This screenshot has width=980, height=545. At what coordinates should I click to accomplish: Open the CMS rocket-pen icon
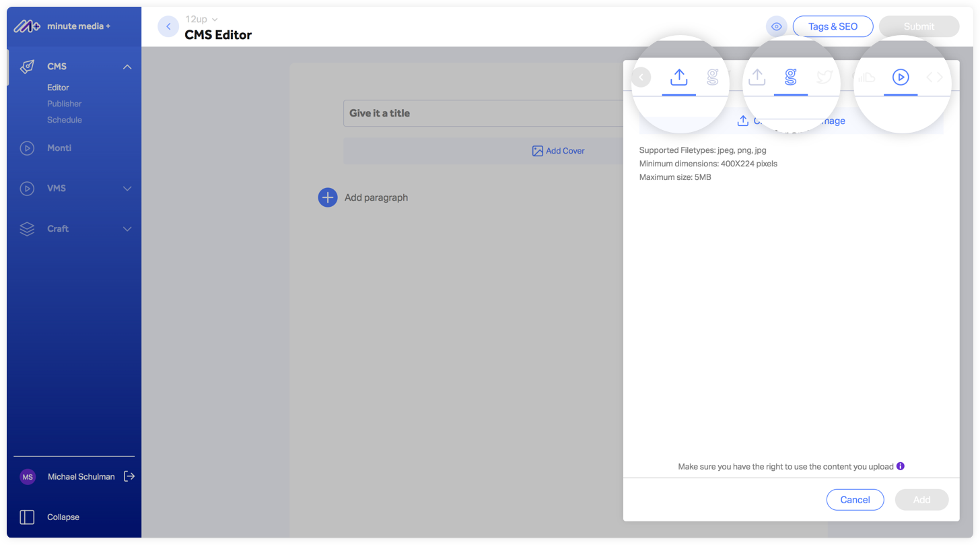tap(27, 67)
